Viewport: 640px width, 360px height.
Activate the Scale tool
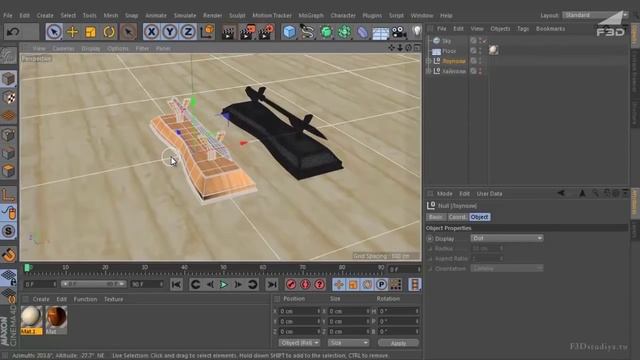(x=91, y=31)
